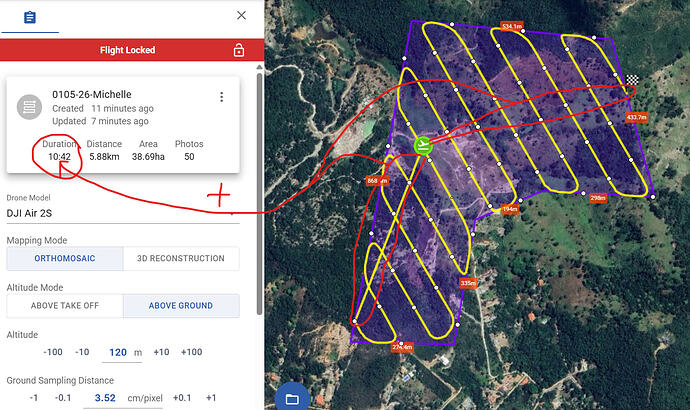The image size is (690, 410).
Task: Open the DJI Air 2S drone model dropdown
Action: click(x=122, y=214)
